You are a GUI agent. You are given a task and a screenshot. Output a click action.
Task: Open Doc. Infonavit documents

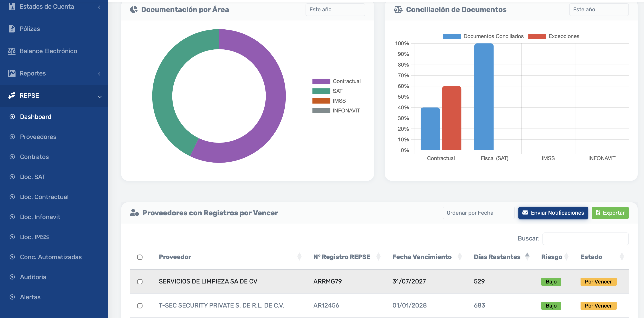coord(40,217)
